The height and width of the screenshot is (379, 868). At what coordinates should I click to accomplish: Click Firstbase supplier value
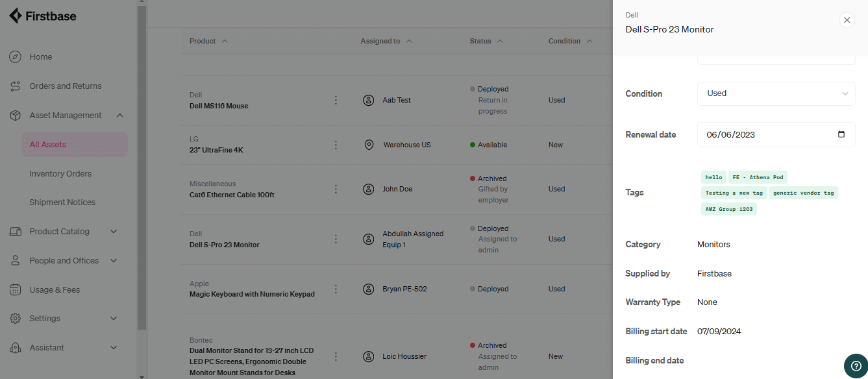pos(714,274)
